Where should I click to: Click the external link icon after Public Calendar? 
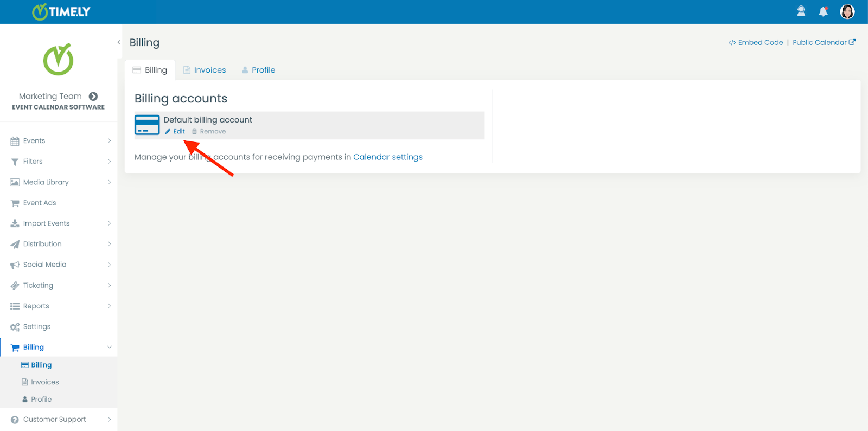click(x=852, y=42)
